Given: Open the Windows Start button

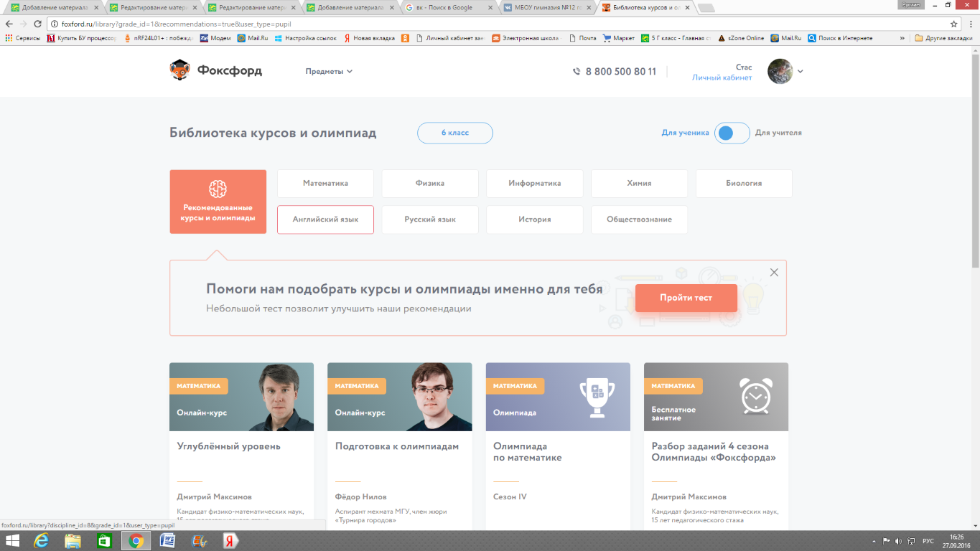Looking at the screenshot, I should [13, 541].
